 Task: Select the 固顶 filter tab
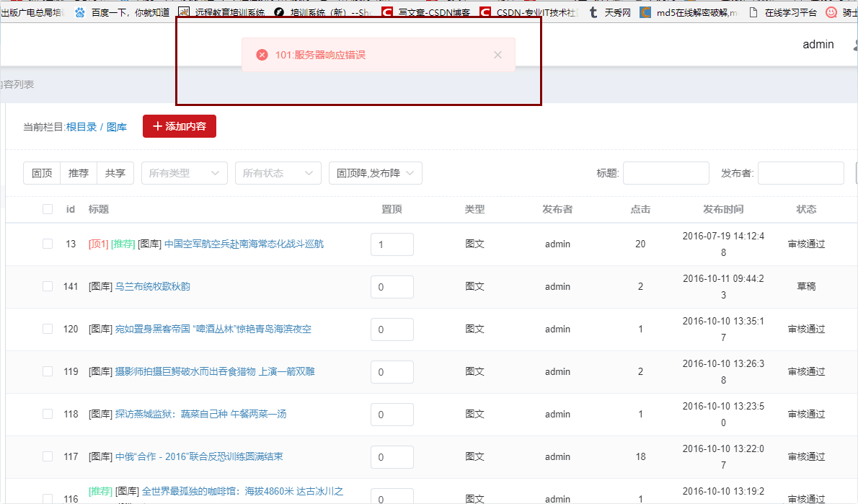(42, 173)
